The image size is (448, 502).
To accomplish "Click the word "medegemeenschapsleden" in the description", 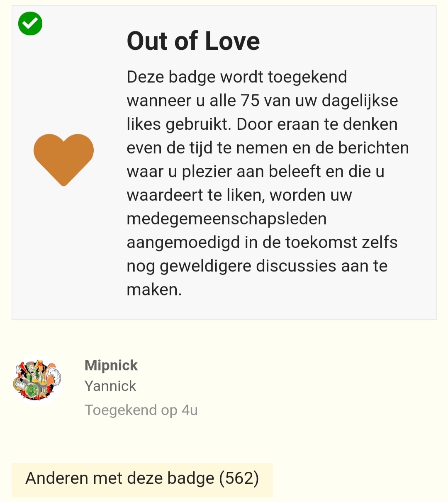I will [x=226, y=219].
